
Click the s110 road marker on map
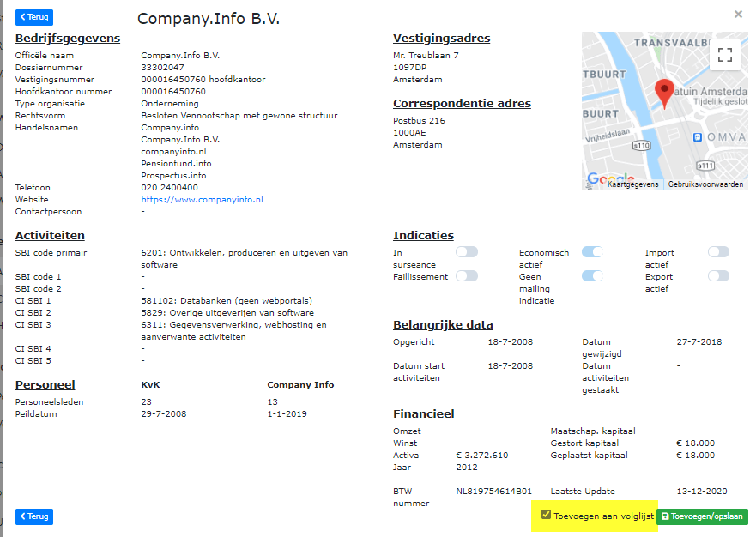641,146
